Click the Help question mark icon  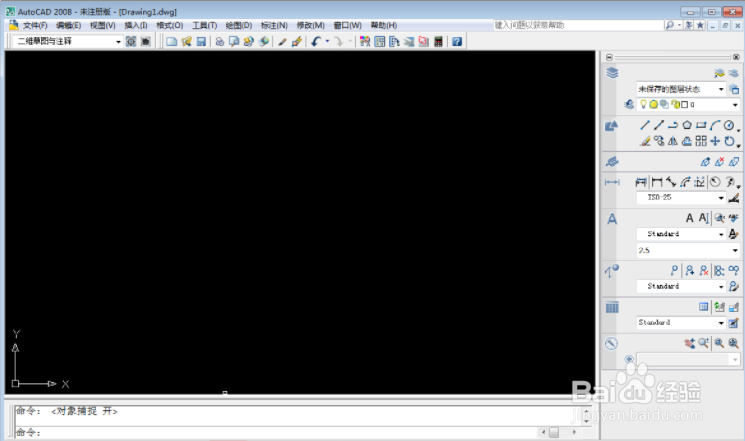(457, 42)
